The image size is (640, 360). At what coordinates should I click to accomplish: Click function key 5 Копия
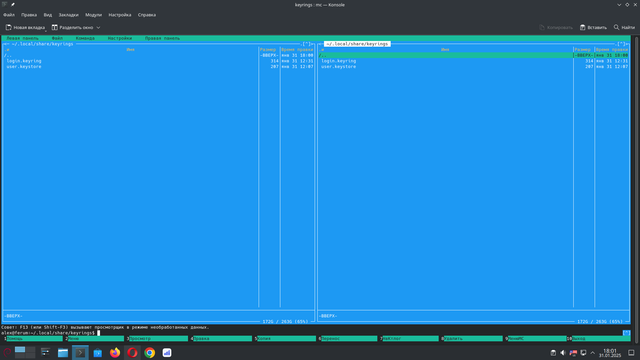click(287, 338)
